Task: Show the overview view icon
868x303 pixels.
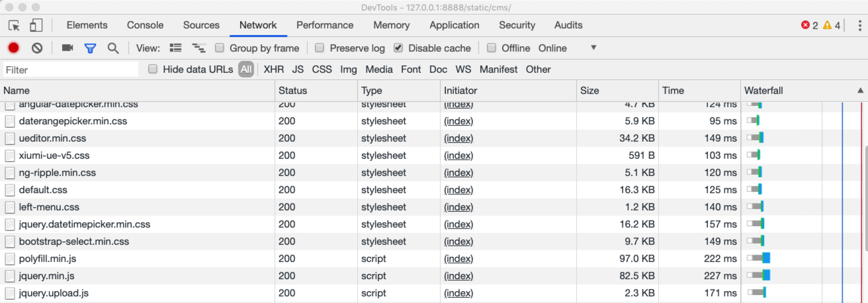Action: (x=198, y=48)
